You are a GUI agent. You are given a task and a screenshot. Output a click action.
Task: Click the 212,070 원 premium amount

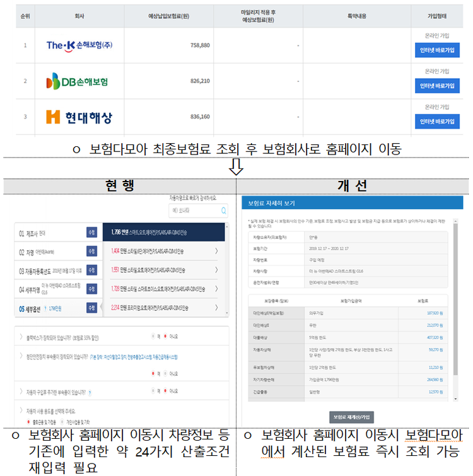435,325
